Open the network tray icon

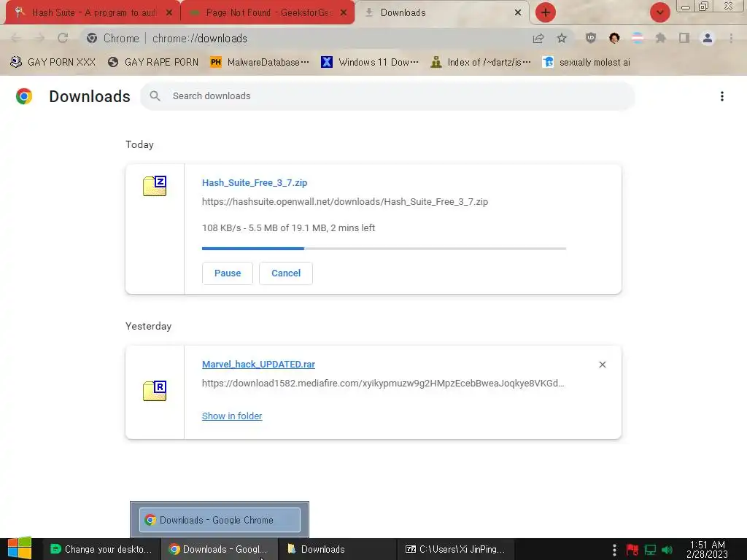point(650,550)
